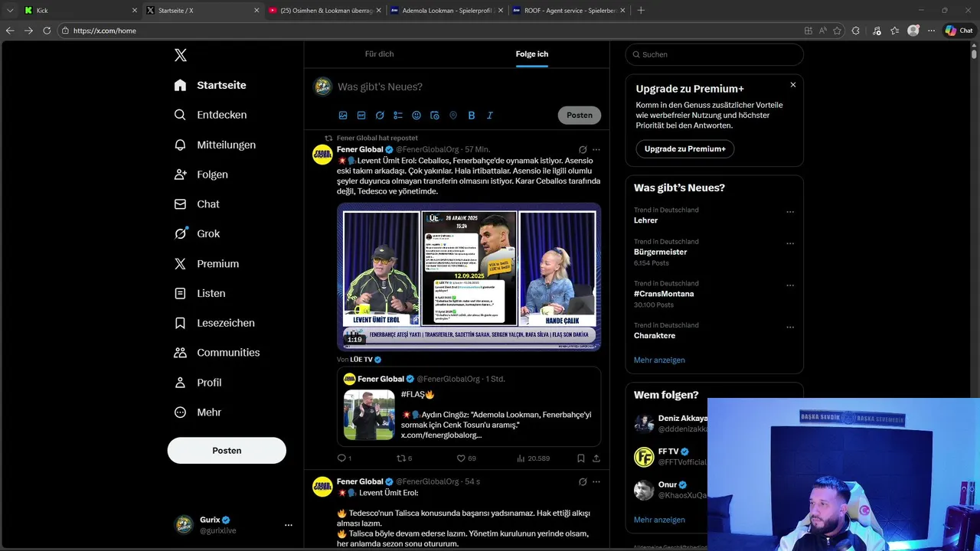Open Chat from the X sidebar
Viewport: 980px width, 551px height.
196,204
